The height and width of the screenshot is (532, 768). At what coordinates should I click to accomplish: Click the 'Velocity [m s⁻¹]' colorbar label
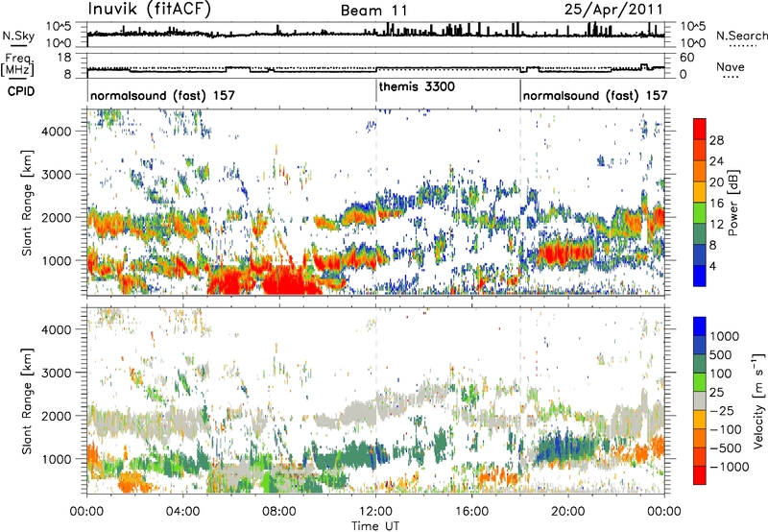[758, 400]
